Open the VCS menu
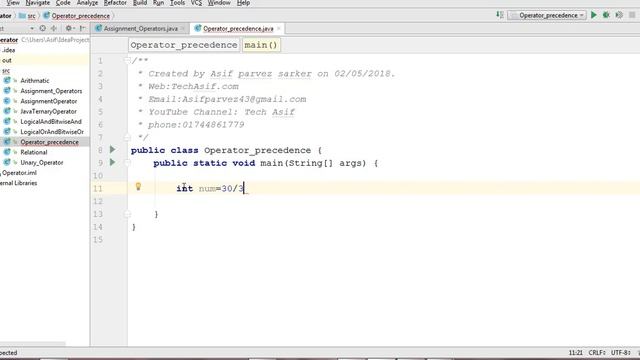Image resolution: width=640 pixels, height=360 pixels. coord(196,3)
